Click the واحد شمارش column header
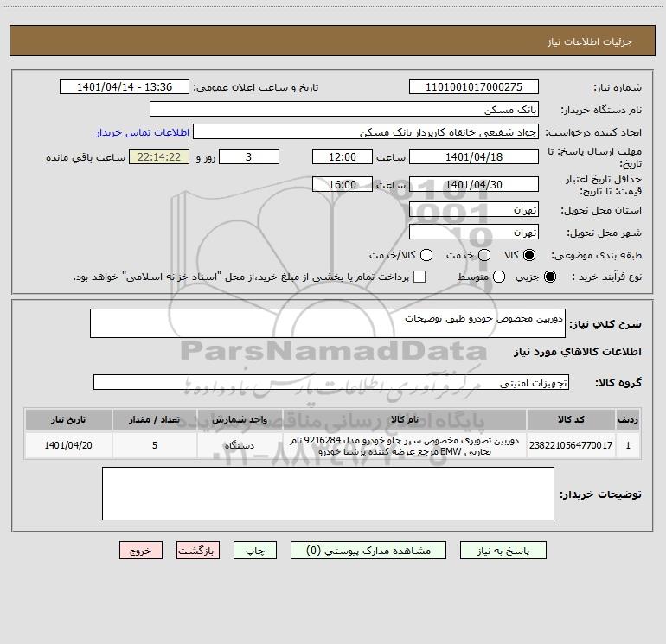Image resolution: width=666 pixels, height=644 pixels. pos(240,420)
